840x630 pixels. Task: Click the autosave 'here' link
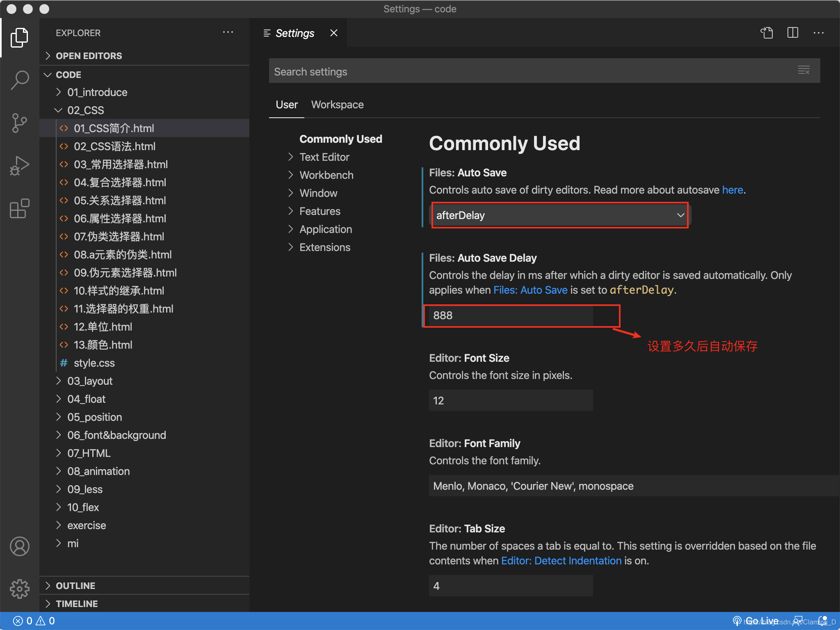732,190
